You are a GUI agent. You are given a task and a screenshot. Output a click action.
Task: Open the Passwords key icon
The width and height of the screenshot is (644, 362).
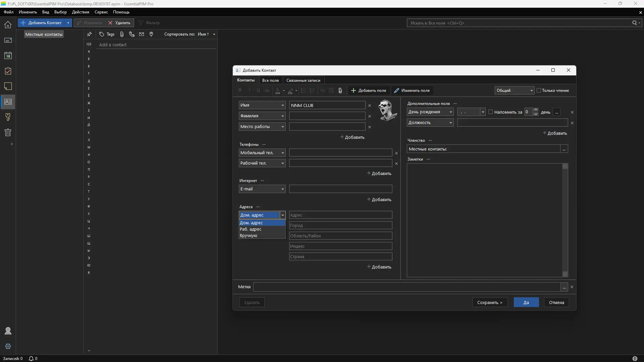(x=8, y=117)
